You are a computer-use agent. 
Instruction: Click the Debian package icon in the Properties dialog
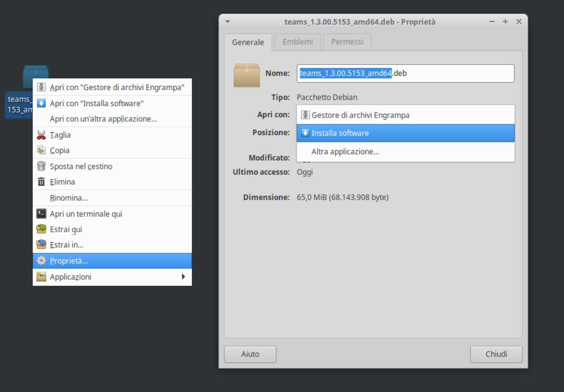(246, 75)
